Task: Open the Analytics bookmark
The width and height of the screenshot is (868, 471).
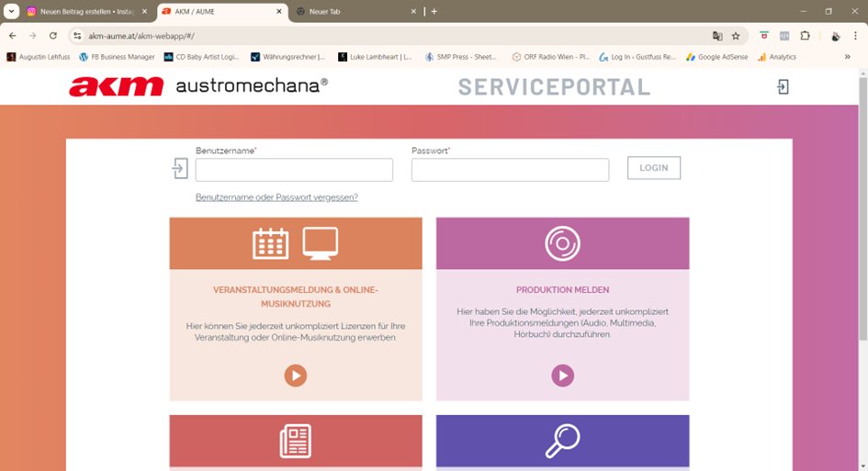Action: 777,56
